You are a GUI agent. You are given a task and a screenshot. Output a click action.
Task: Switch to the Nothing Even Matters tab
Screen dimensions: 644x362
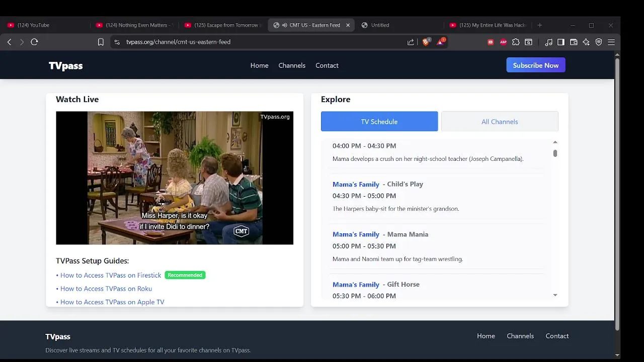(x=133, y=25)
